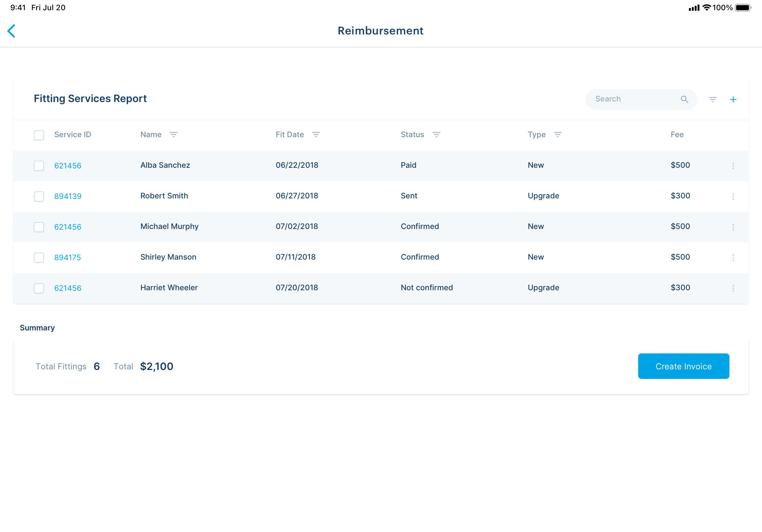The height and width of the screenshot is (532, 762).
Task: Click the Summary section label
Action: pos(37,328)
